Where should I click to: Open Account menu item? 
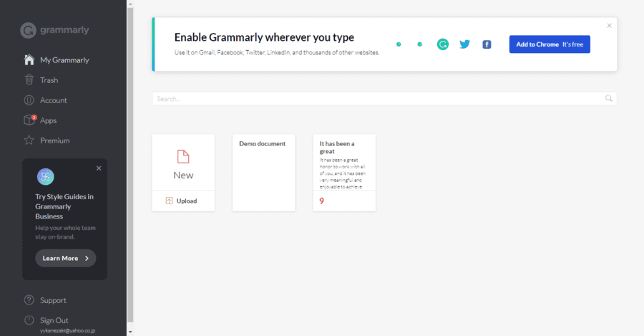click(x=54, y=100)
